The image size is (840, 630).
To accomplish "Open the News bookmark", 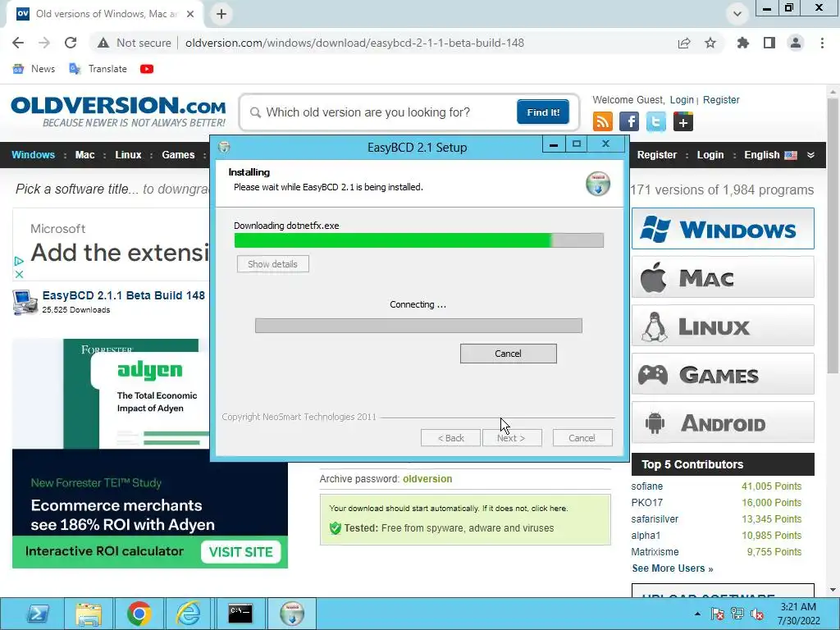I will (34, 69).
